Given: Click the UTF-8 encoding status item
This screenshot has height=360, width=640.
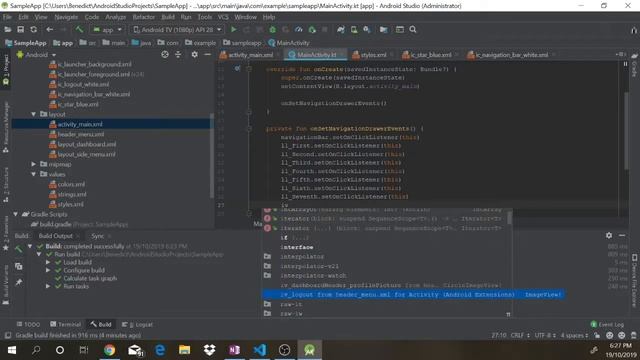Looking at the screenshot, I should tap(545, 335).
